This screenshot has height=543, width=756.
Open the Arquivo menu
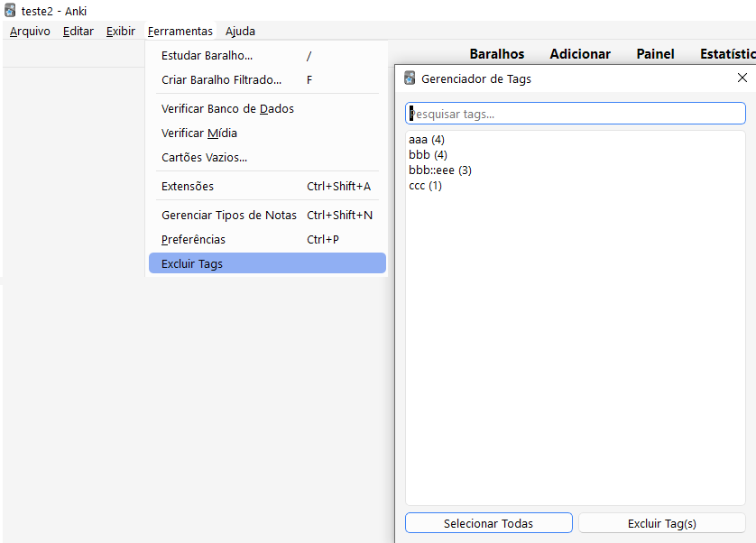(x=30, y=32)
